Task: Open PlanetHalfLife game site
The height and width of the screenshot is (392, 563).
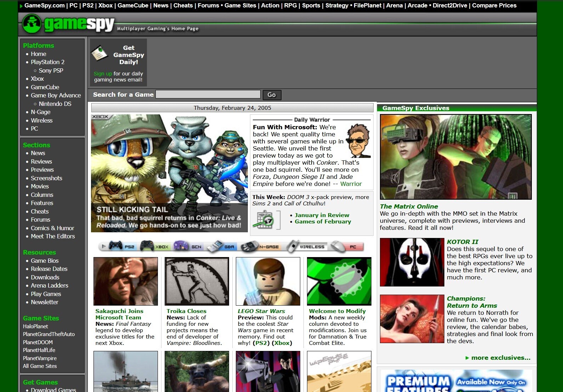Action: point(39,350)
